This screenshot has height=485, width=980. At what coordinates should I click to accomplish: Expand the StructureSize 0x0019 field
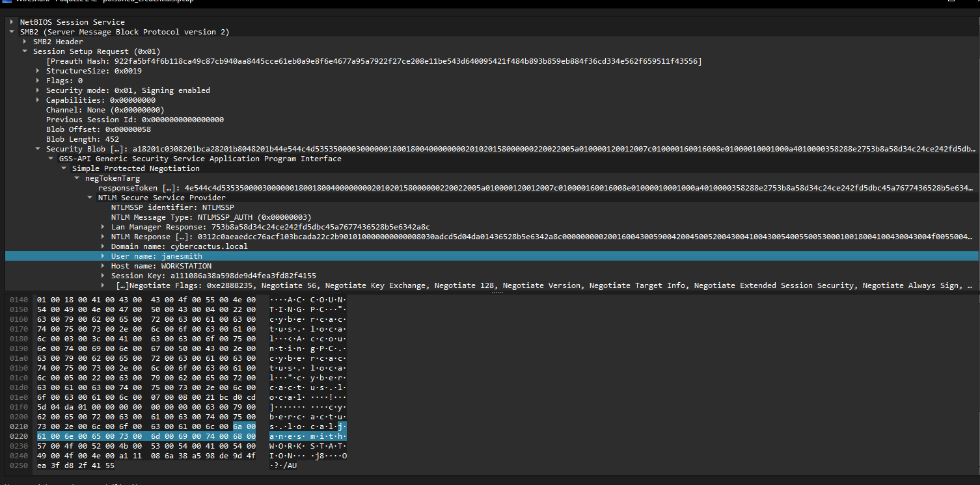(x=38, y=71)
